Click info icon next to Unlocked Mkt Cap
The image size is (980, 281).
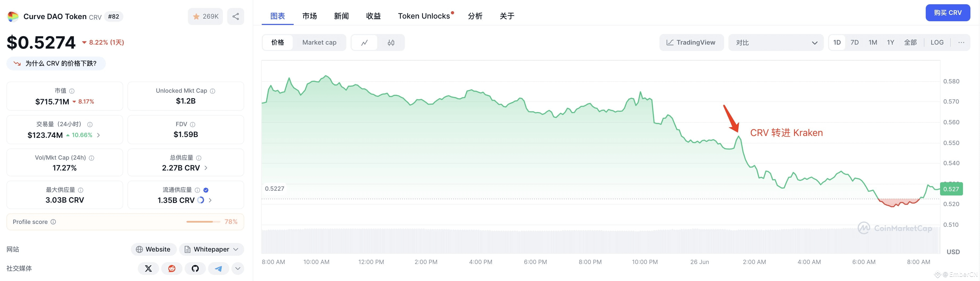pyautogui.click(x=213, y=91)
